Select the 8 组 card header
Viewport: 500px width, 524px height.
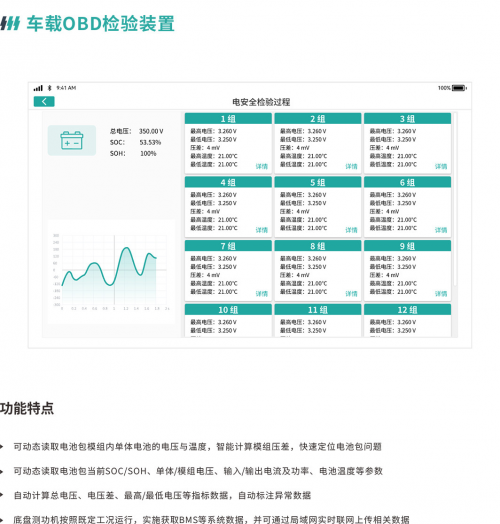(318, 246)
